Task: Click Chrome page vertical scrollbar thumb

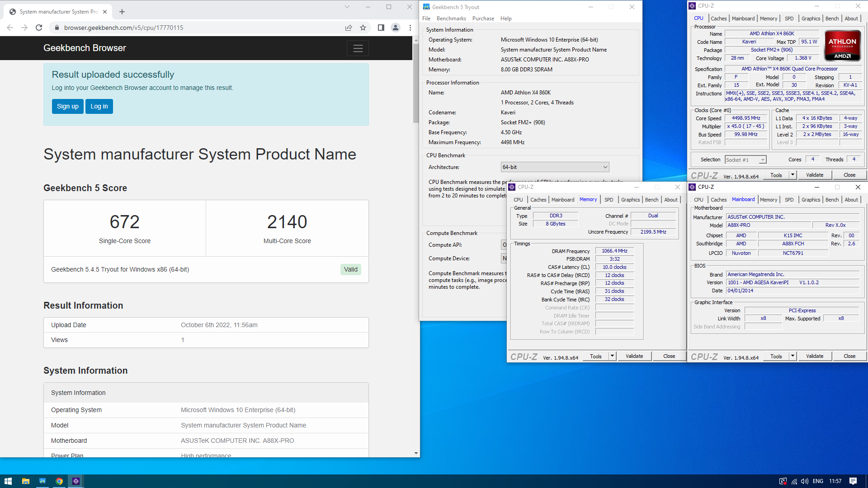Action: point(416,83)
